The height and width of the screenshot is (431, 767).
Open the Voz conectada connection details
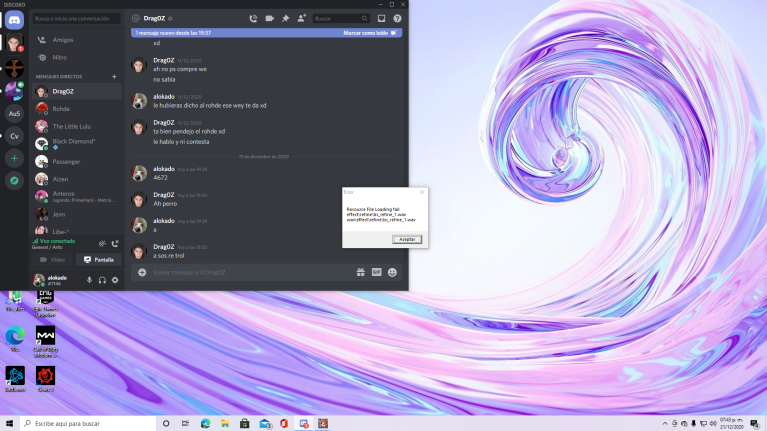pos(57,241)
